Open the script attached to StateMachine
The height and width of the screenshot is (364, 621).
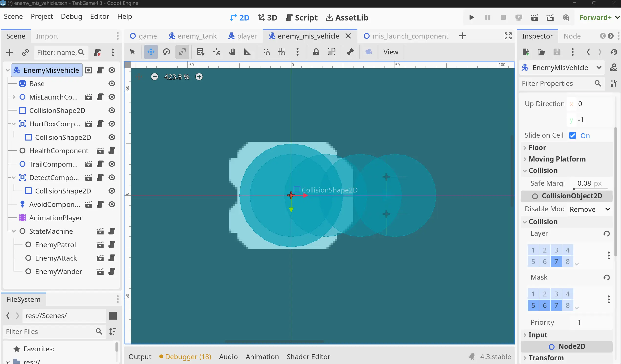click(x=112, y=231)
